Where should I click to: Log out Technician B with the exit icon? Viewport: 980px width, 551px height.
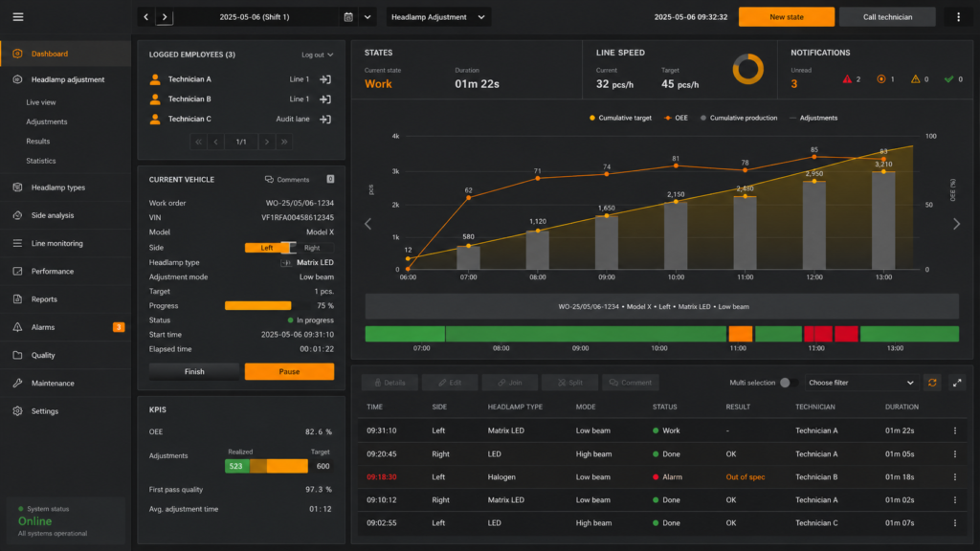[325, 99]
